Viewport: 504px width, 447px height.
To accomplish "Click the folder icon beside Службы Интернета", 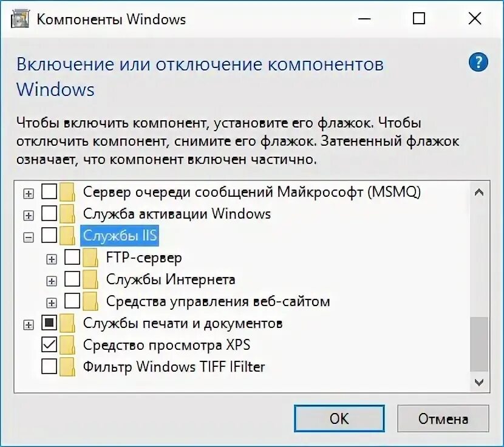I will 90,279.
